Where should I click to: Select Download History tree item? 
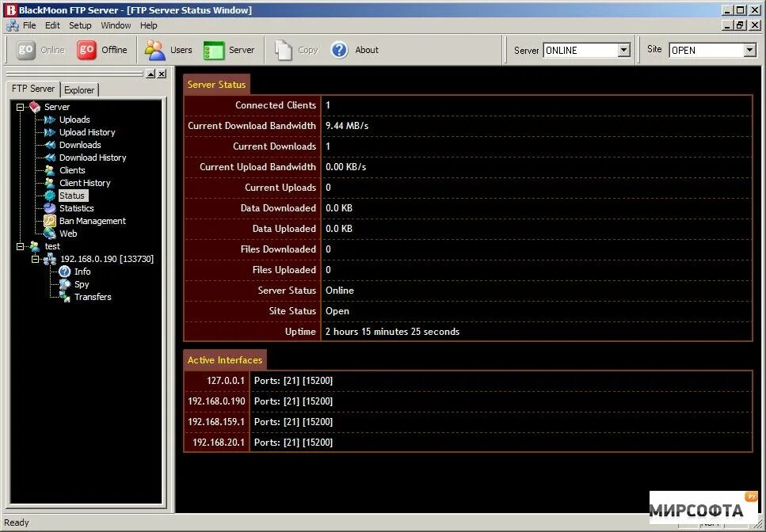(x=93, y=158)
